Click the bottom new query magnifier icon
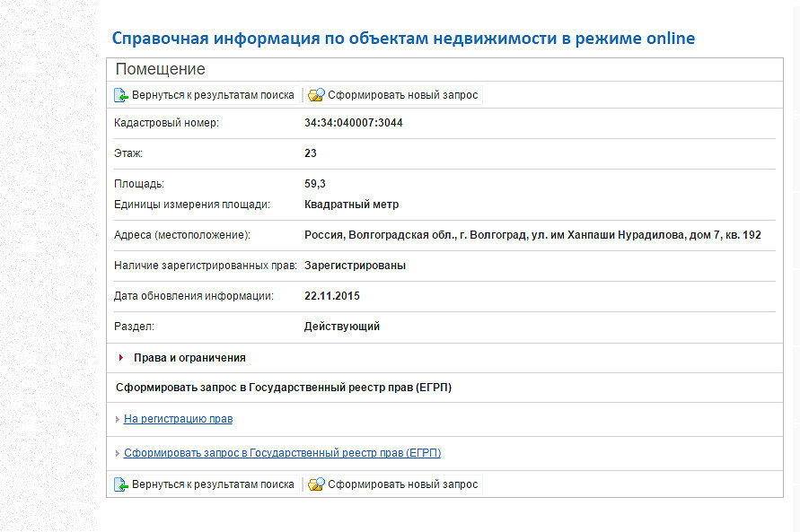The height and width of the screenshot is (532, 800). click(316, 484)
